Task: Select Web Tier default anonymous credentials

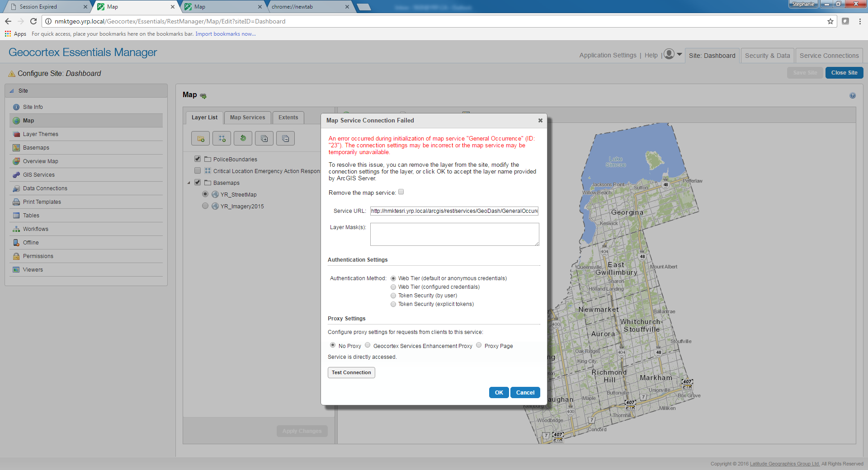Action: click(x=393, y=278)
